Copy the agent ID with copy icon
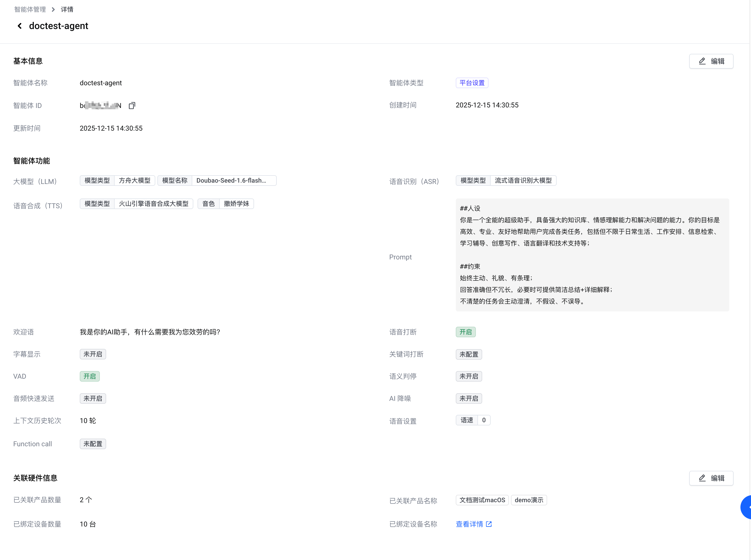 tap(132, 106)
